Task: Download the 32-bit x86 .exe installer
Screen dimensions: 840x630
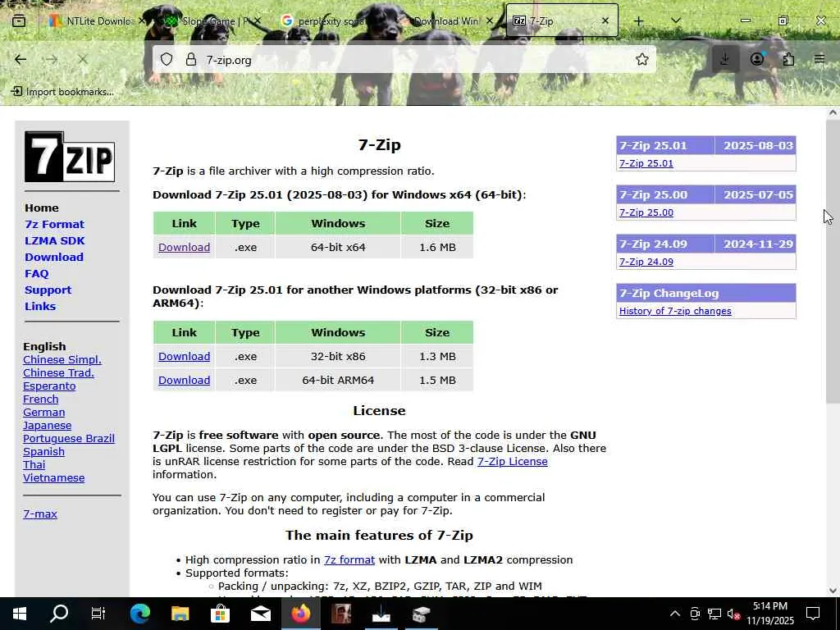Action: coord(184,357)
